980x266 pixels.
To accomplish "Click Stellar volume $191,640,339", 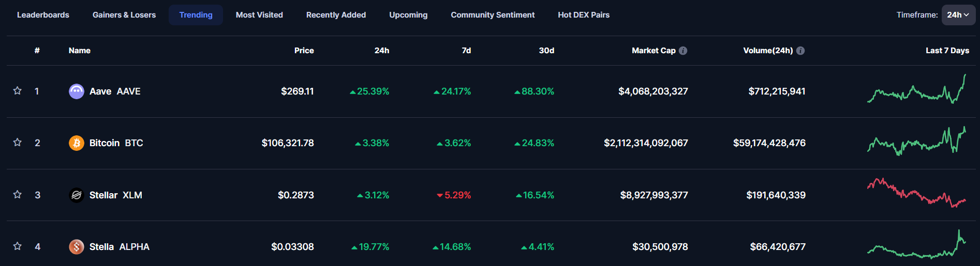I will pyautogui.click(x=776, y=195).
